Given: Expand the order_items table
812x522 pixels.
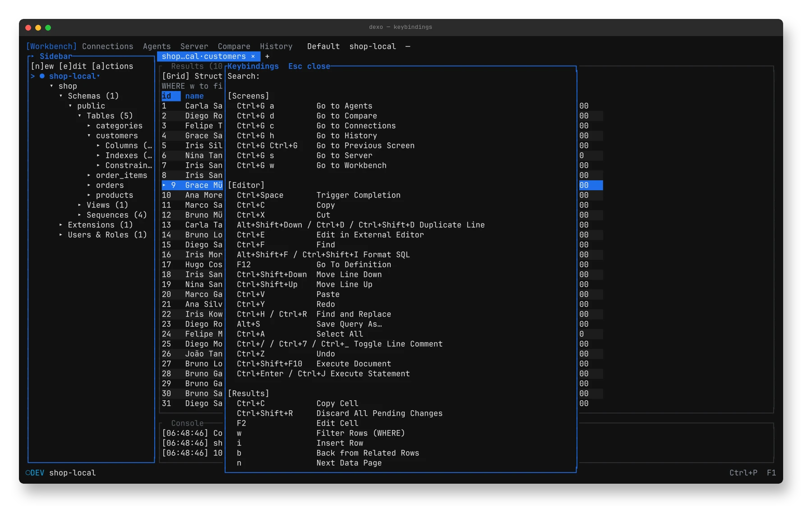Looking at the screenshot, I should click(x=89, y=175).
